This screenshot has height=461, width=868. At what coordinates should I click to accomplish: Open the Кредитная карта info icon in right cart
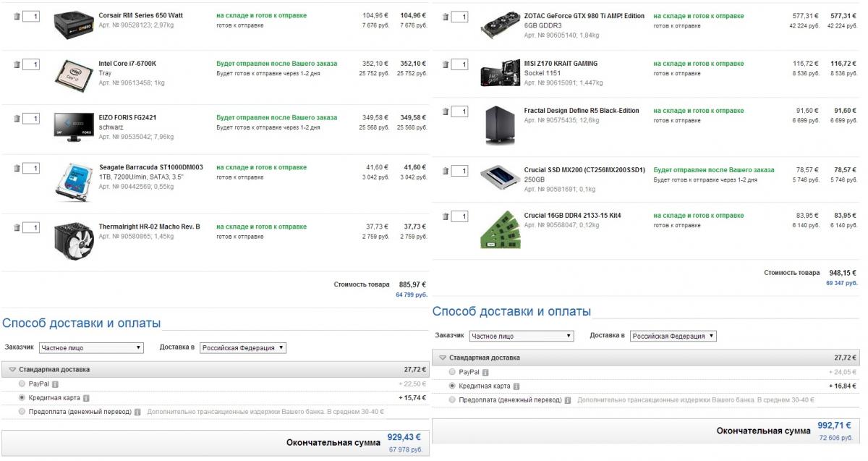[516, 386]
